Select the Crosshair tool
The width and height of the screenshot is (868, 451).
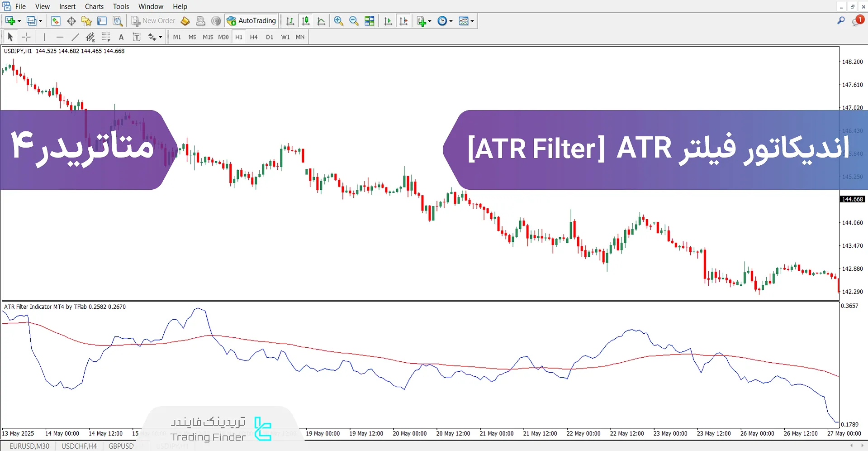[x=26, y=37]
